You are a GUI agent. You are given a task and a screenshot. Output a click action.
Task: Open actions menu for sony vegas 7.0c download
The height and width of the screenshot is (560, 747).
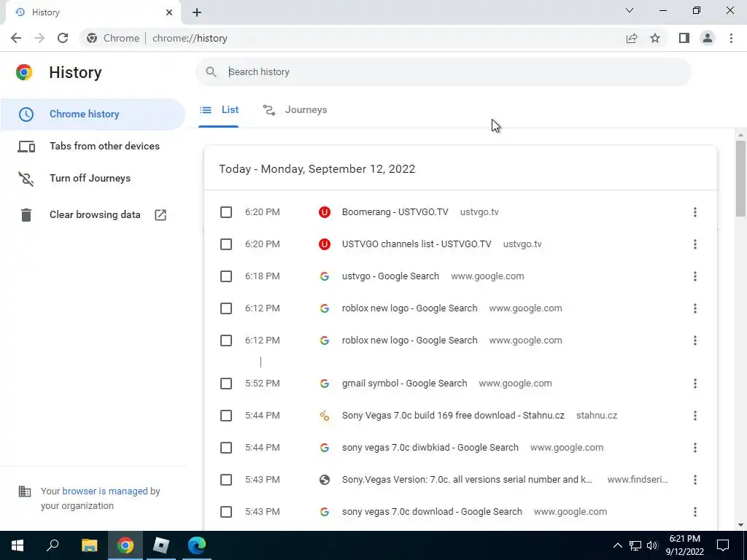(x=695, y=512)
